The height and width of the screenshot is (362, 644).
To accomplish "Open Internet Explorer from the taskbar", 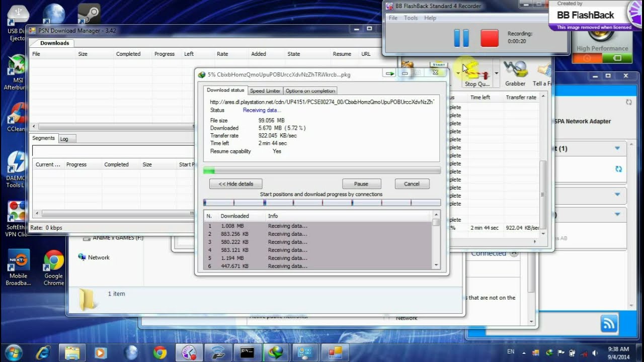I will (x=43, y=352).
